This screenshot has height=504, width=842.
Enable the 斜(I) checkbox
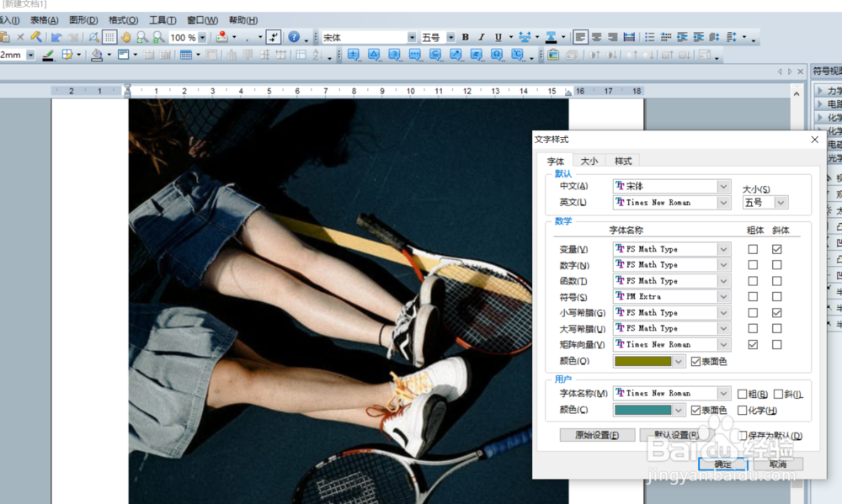pos(778,394)
